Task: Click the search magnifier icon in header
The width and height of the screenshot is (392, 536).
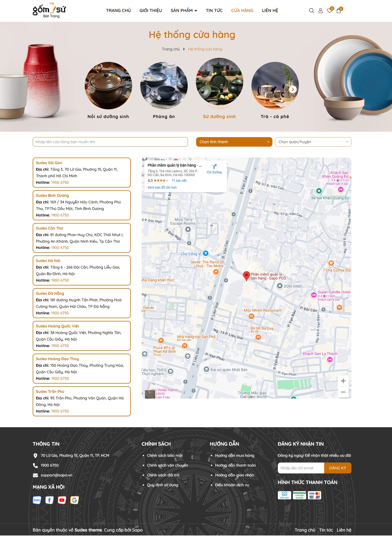Action: tap(311, 11)
